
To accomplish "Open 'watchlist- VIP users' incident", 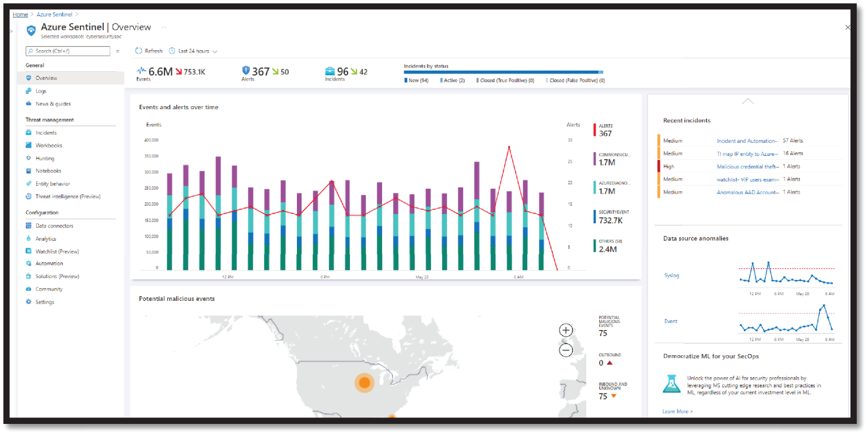I will 748,179.
